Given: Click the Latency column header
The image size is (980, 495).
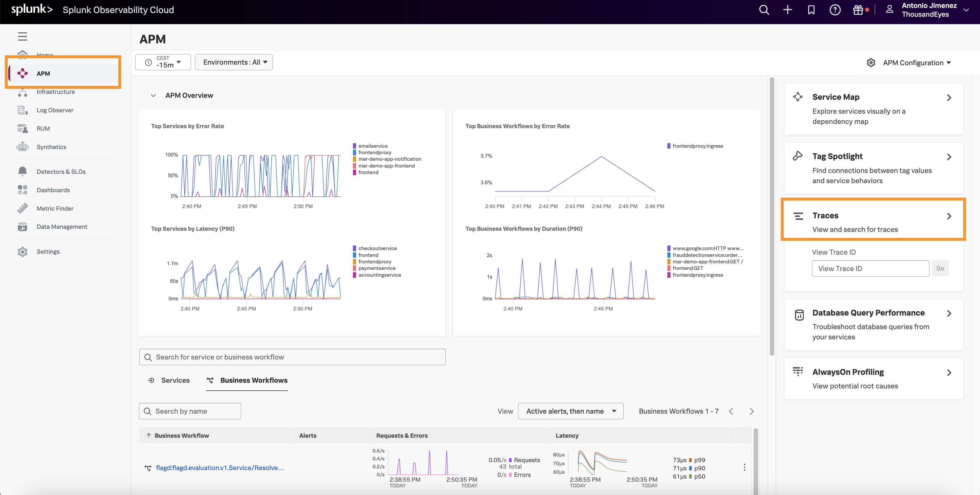Looking at the screenshot, I should click(x=567, y=436).
